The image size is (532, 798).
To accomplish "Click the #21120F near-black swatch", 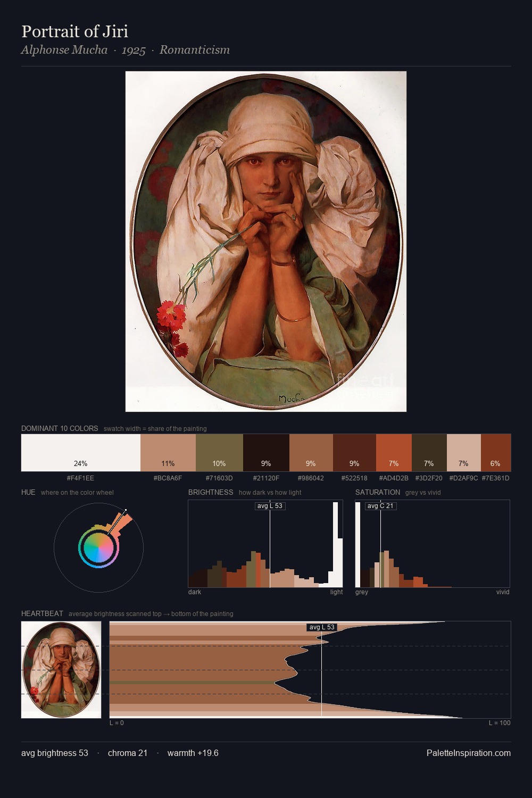I will [x=266, y=453].
